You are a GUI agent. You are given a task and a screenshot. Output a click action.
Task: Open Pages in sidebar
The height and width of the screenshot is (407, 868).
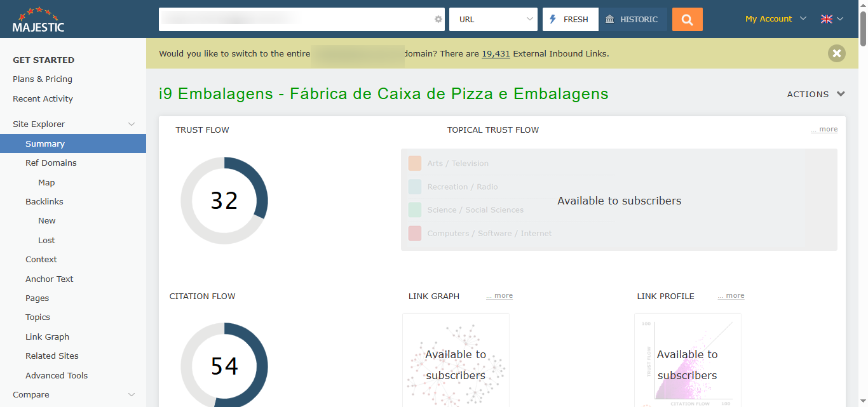pyautogui.click(x=37, y=298)
